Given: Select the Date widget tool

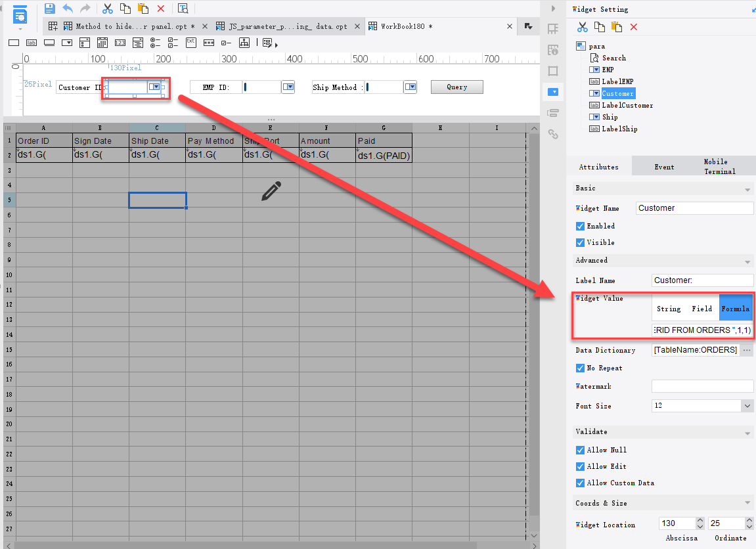Looking at the screenshot, I should point(103,42).
